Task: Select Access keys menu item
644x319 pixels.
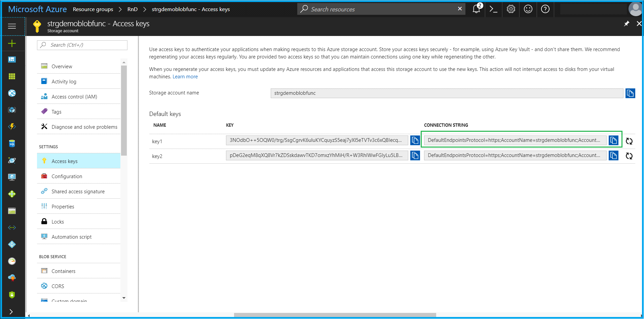Action: click(79, 161)
